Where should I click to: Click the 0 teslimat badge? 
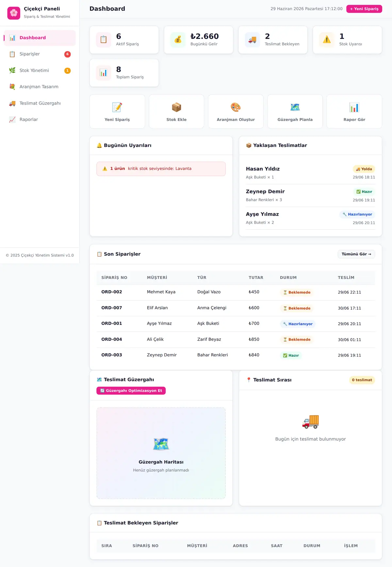click(362, 380)
